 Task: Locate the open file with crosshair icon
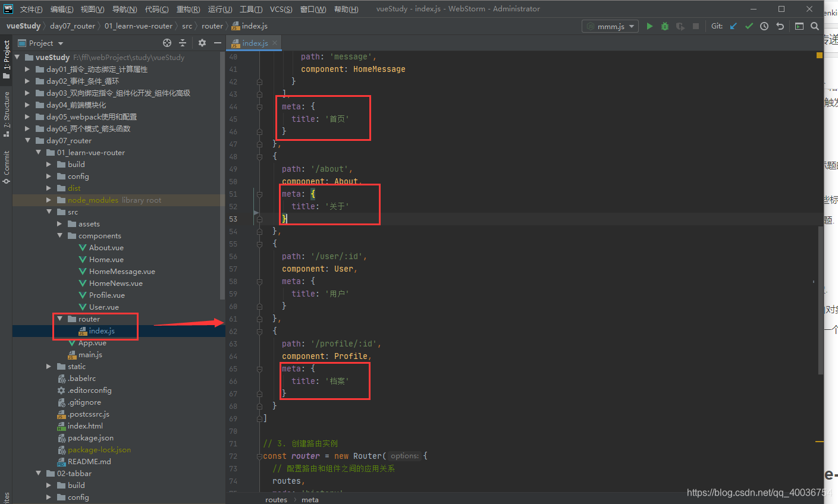coord(167,43)
